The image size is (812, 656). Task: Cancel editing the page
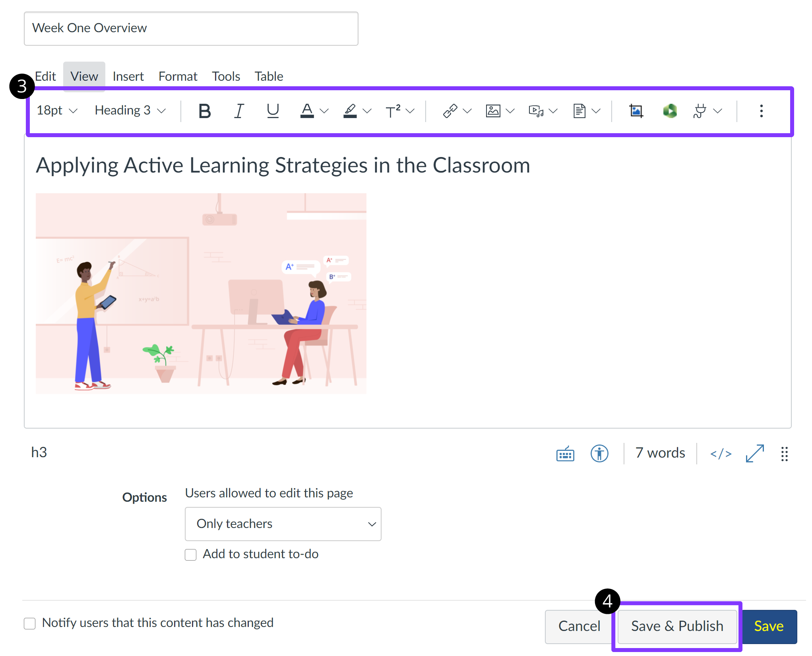coord(579,626)
